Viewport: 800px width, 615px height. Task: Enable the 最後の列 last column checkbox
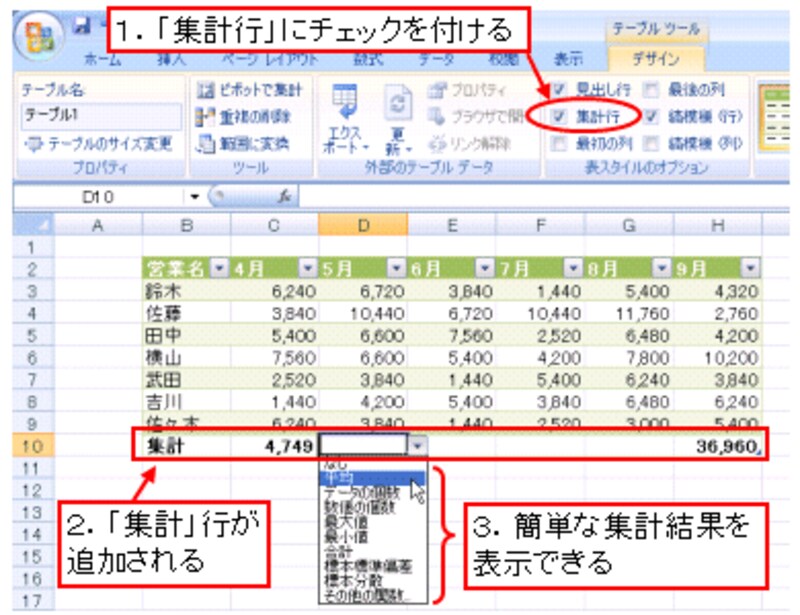click(651, 90)
